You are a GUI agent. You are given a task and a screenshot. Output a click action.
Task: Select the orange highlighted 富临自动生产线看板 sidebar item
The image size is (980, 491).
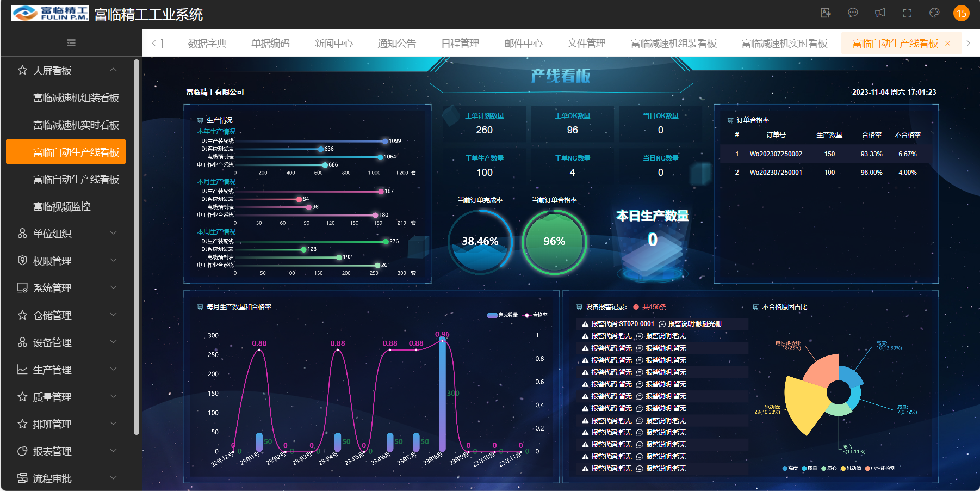pos(66,152)
